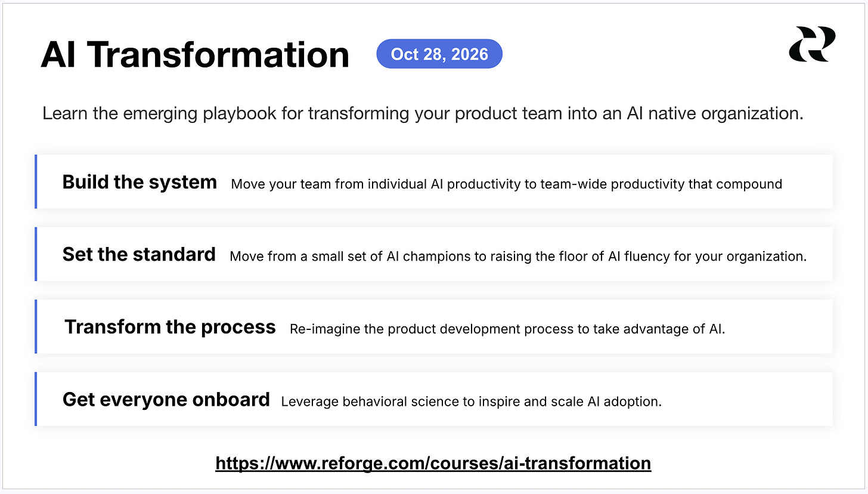Viewport: 868px width, 494px height.
Task: Click the 'Re-imagine the product development process' description
Action: 507,329
